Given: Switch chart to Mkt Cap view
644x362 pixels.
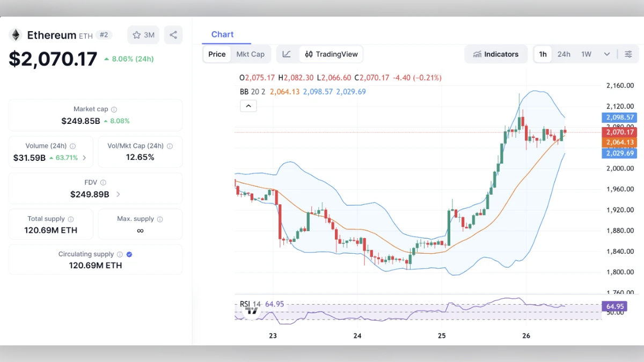Looking at the screenshot, I should click(250, 54).
